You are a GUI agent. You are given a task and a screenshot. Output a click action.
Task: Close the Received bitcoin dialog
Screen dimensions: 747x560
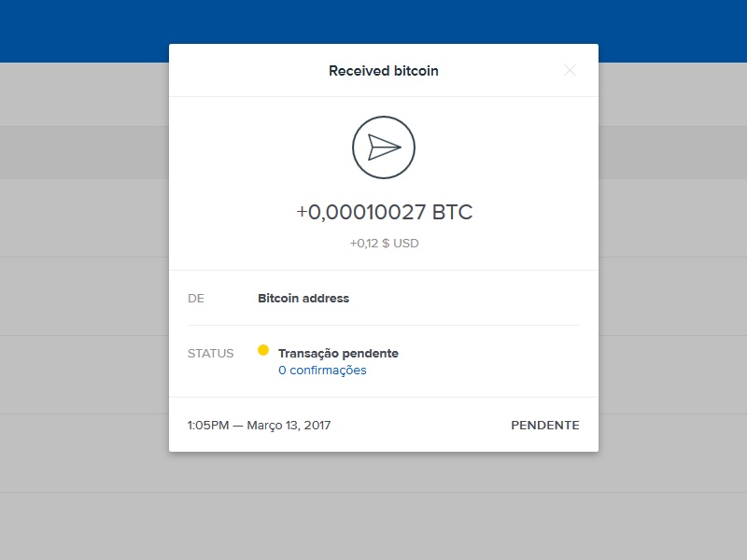coord(570,71)
